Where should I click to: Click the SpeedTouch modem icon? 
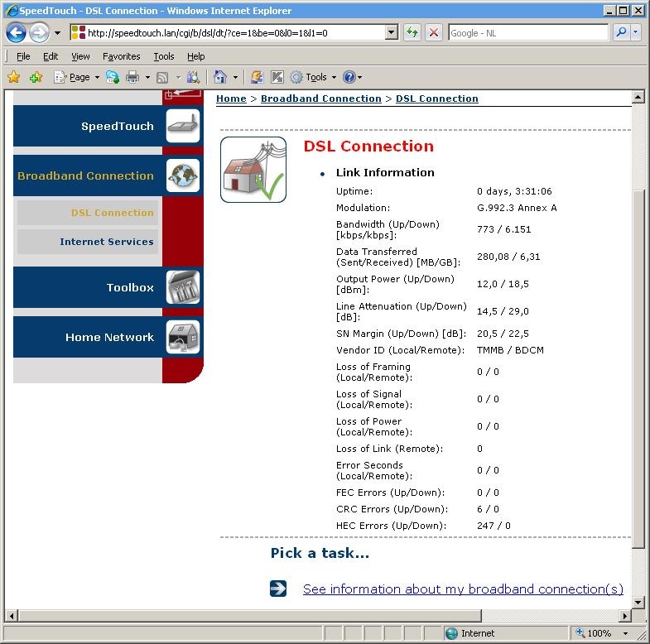pos(183,126)
